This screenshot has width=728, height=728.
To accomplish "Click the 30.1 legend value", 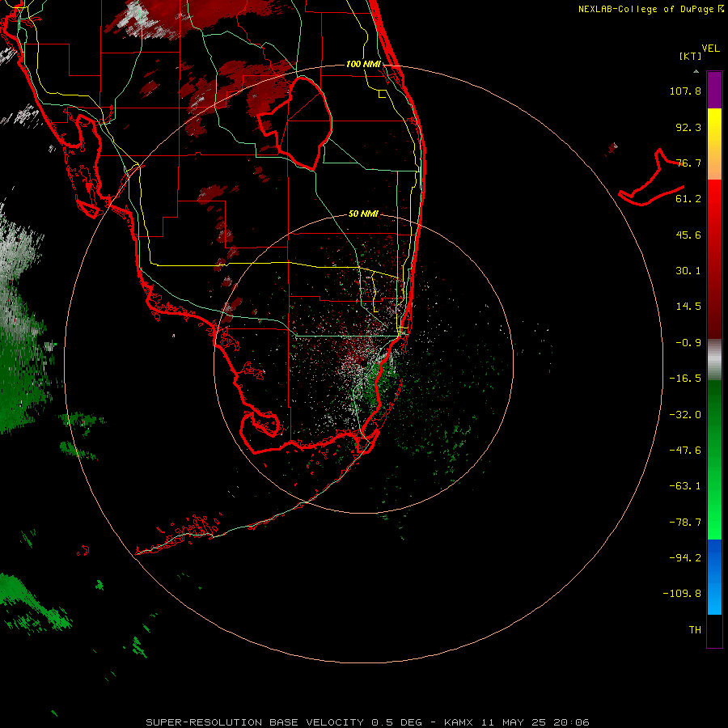I will point(688,271).
